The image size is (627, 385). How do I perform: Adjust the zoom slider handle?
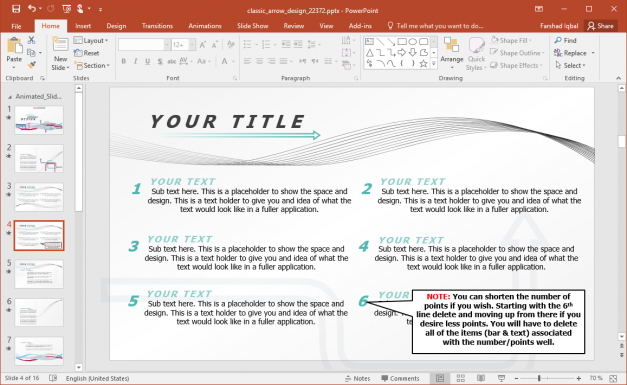(539, 378)
